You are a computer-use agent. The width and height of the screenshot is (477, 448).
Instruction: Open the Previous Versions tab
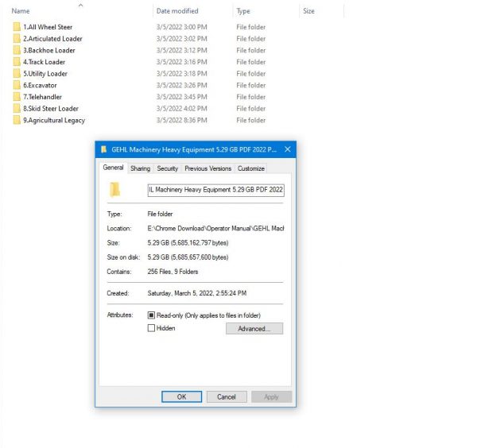pyautogui.click(x=208, y=168)
